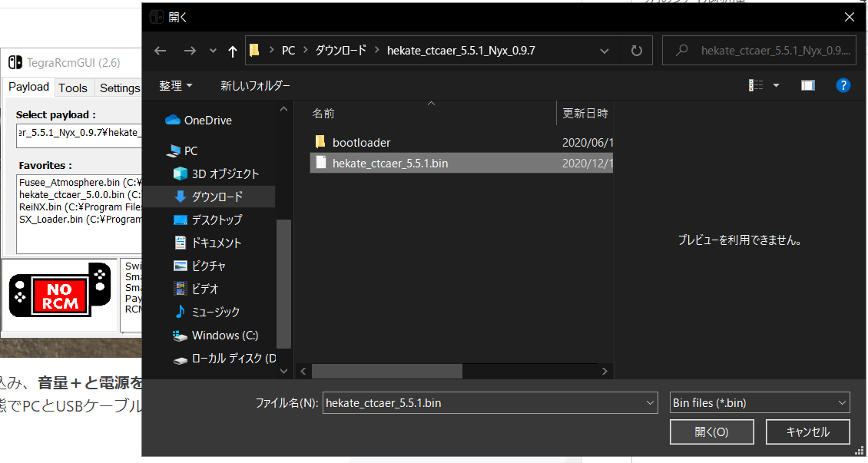Navigate up one folder level
This screenshot has height=463, width=868.
(232, 50)
